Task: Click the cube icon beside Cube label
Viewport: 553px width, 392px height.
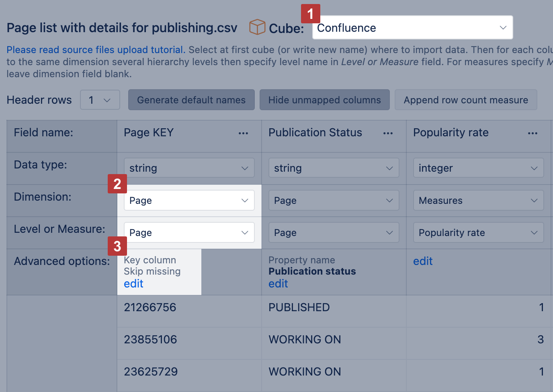Action: (x=257, y=27)
